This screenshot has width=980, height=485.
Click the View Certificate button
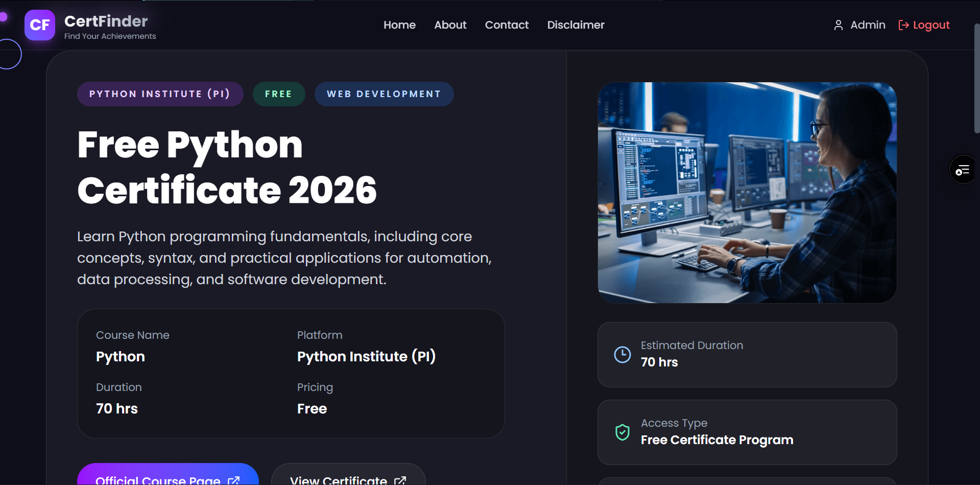point(348,474)
